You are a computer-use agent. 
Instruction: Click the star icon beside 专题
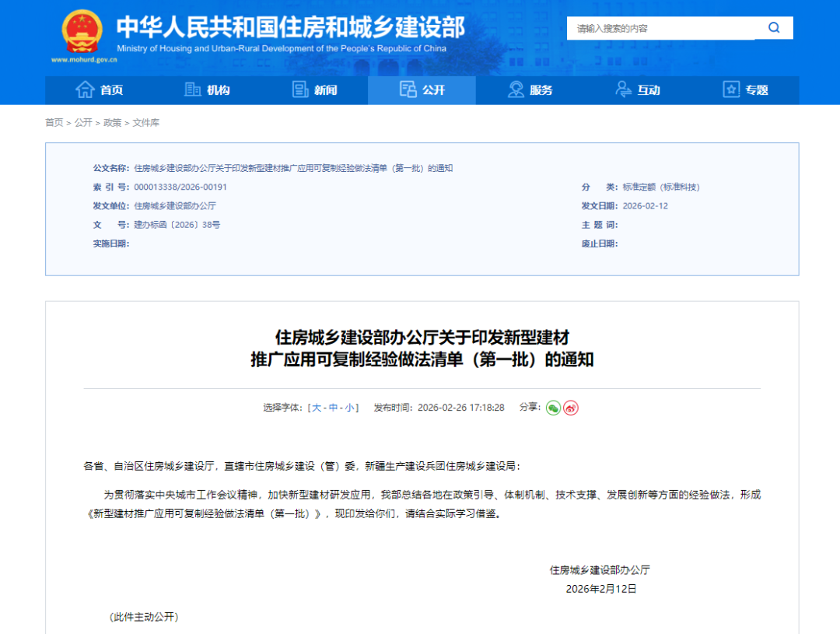pos(731,89)
